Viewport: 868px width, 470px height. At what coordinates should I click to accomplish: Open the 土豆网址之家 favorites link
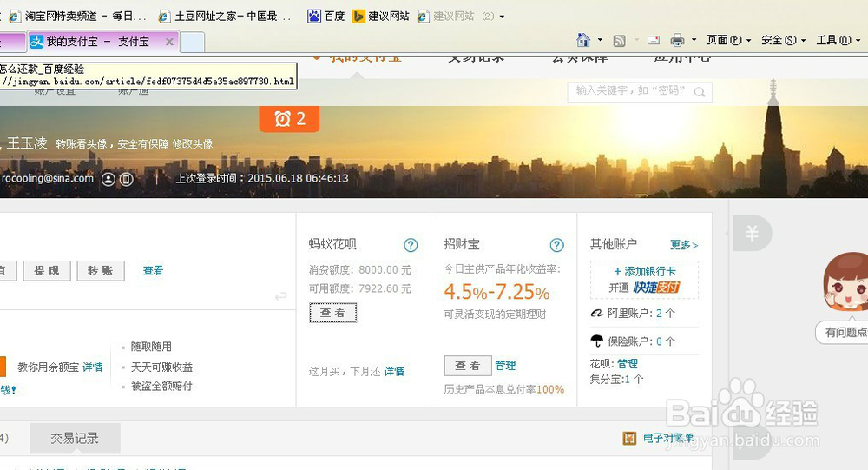coord(225,17)
